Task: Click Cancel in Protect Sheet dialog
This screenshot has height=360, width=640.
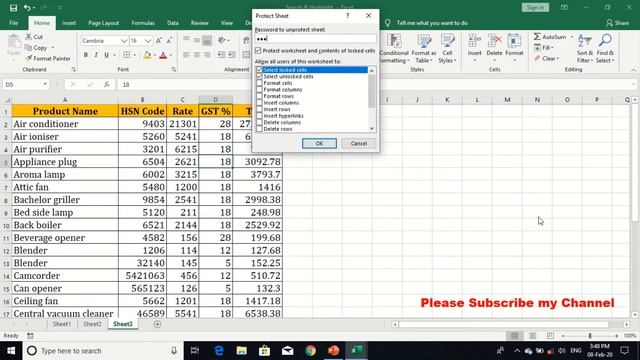Action: [358, 143]
